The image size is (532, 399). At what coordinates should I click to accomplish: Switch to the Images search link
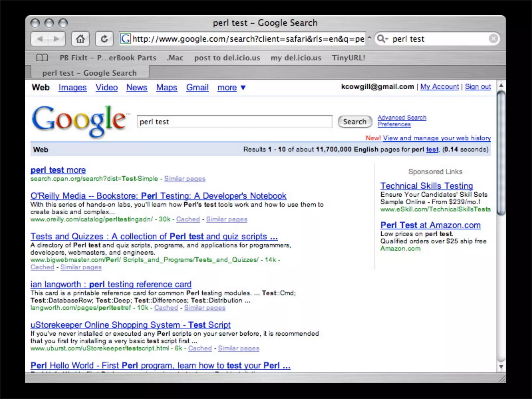tap(72, 88)
